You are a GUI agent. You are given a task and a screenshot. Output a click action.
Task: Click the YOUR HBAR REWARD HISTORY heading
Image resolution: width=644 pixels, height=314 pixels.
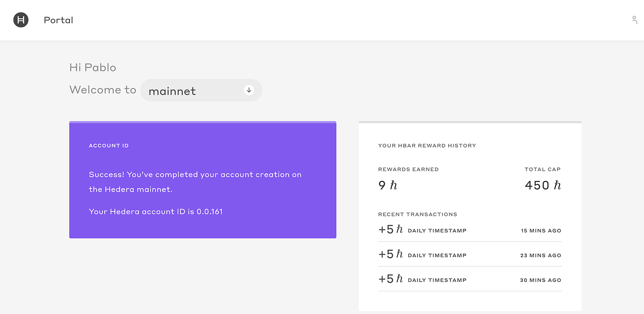[427, 145]
